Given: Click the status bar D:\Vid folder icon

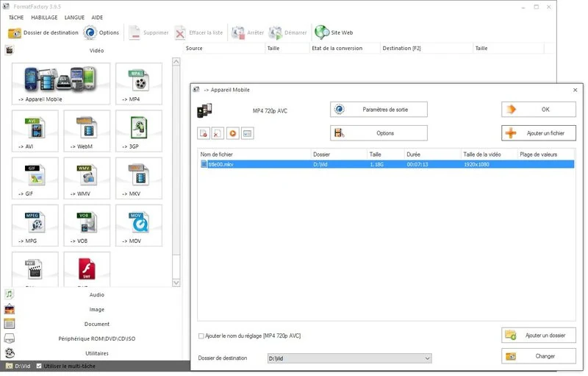Looking at the screenshot, I should tap(9, 366).
